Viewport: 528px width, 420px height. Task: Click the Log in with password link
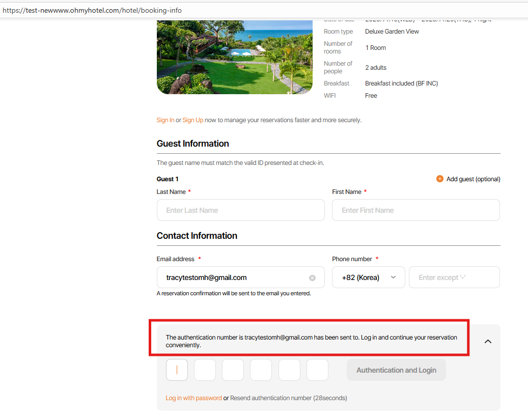coord(193,398)
